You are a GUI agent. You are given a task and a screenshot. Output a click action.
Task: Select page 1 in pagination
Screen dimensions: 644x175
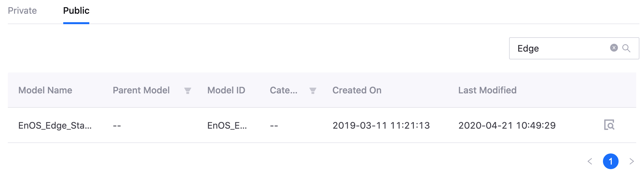(611, 161)
